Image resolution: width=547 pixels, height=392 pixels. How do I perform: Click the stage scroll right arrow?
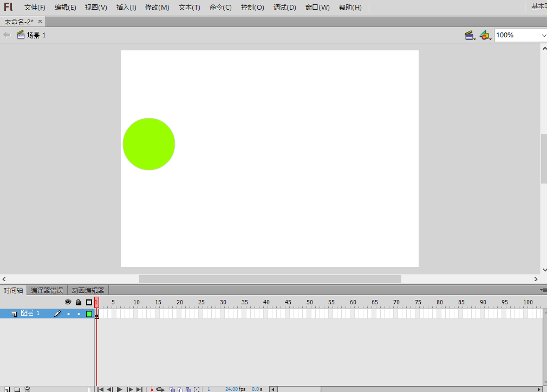[x=536, y=279]
